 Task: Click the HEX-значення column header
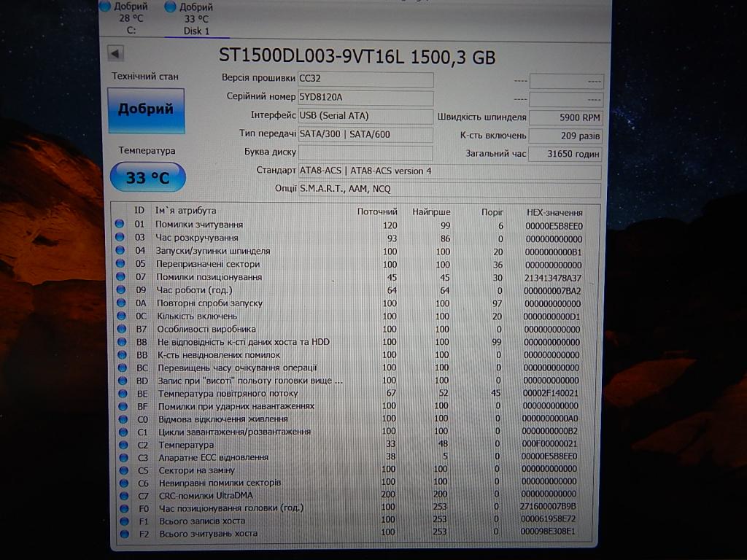554,212
